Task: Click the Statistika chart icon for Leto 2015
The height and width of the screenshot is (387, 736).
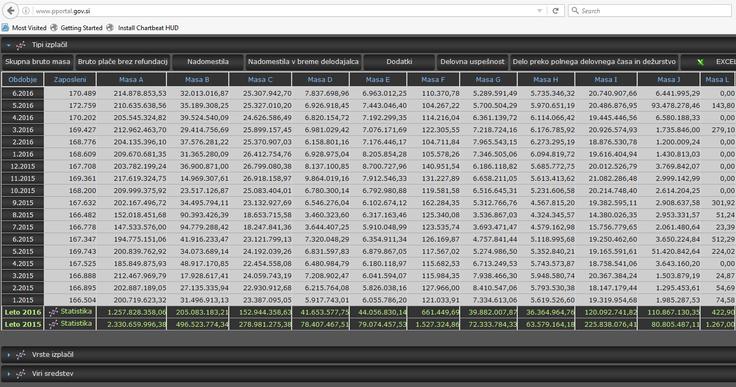Action: (x=54, y=324)
